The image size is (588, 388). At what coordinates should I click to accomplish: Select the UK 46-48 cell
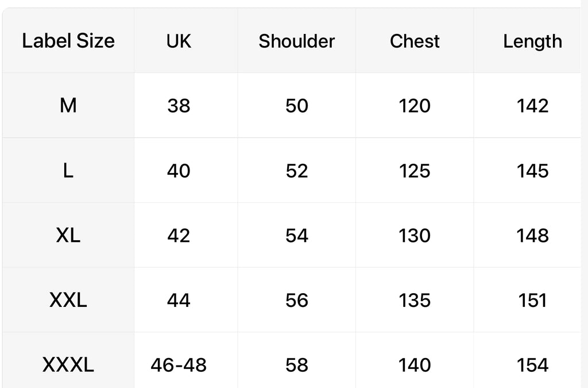[x=179, y=364]
